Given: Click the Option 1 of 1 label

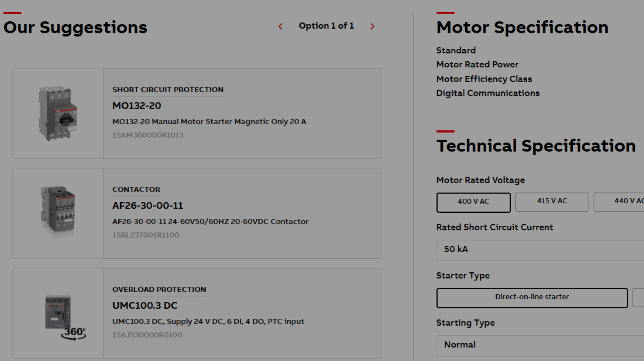Looking at the screenshot, I should coord(326,26).
